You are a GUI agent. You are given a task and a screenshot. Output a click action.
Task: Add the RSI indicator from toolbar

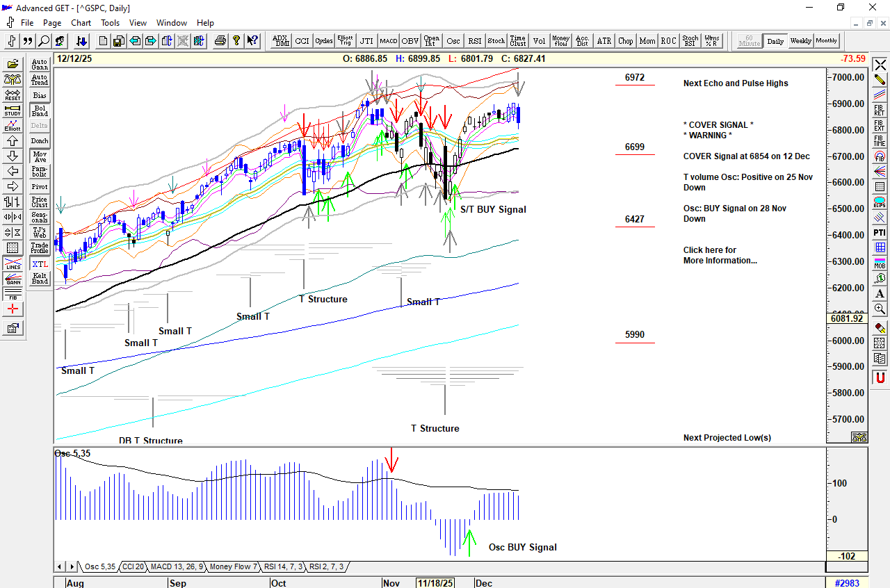474,41
